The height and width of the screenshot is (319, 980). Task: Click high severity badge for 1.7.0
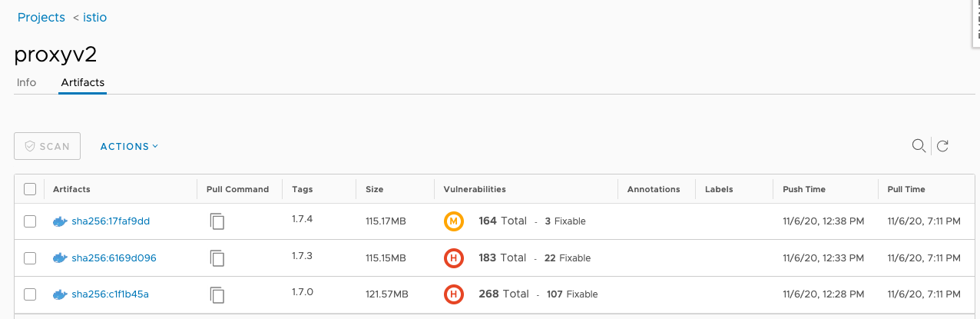tap(454, 294)
